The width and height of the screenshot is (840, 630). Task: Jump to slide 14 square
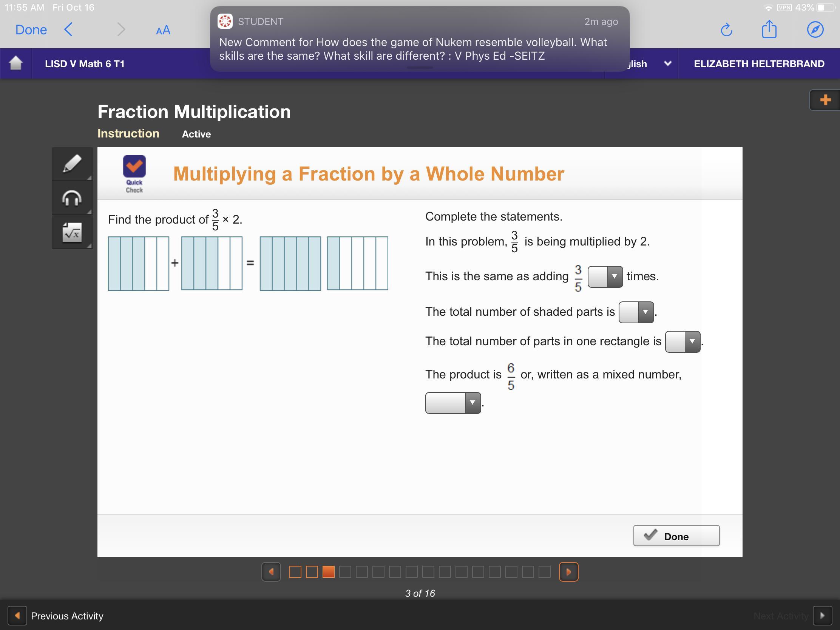coord(511,572)
